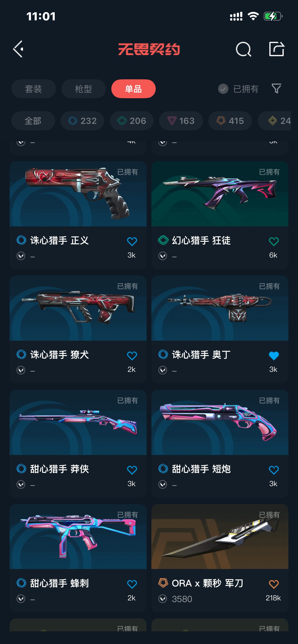Image resolution: width=298 pixels, height=644 pixels.
Task: Filter by blue tier 232 chip
Action: click(x=82, y=121)
